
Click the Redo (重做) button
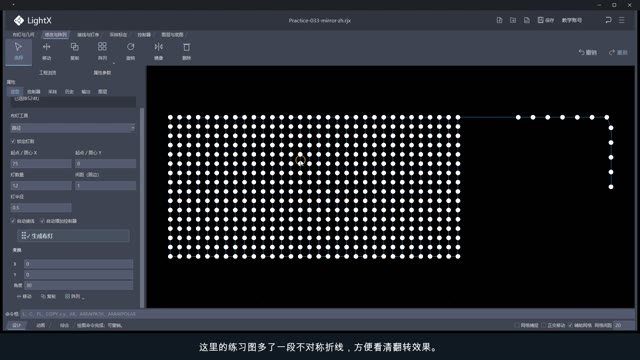point(618,52)
